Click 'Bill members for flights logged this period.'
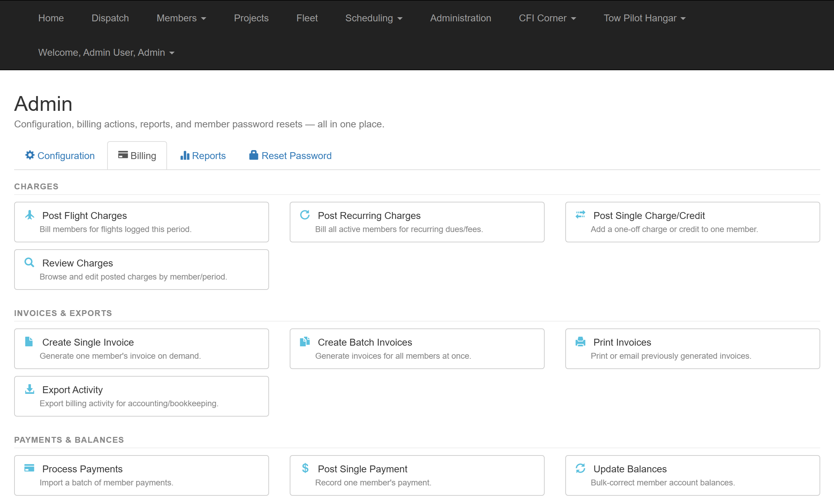This screenshot has height=504, width=834. coord(115,229)
